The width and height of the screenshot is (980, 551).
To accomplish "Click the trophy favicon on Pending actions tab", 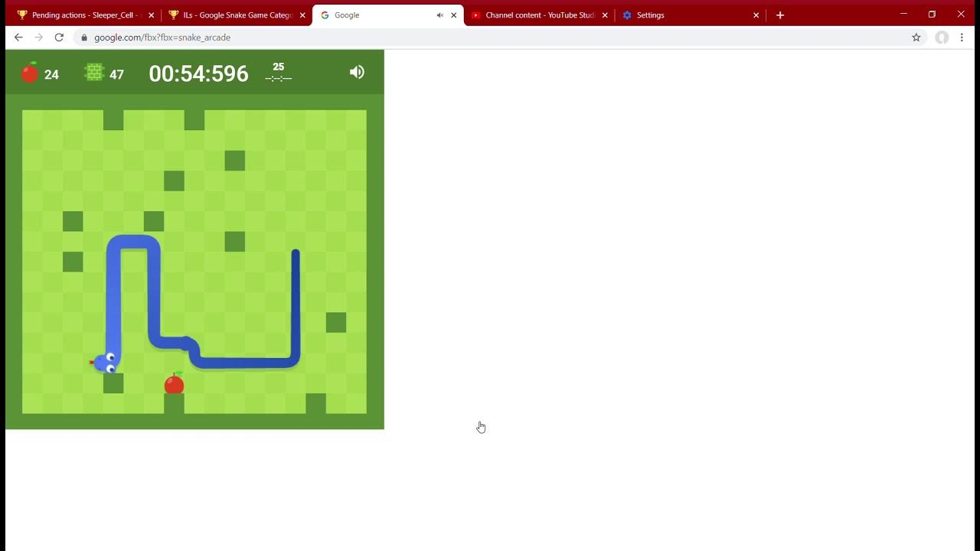I will coord(21,15).
